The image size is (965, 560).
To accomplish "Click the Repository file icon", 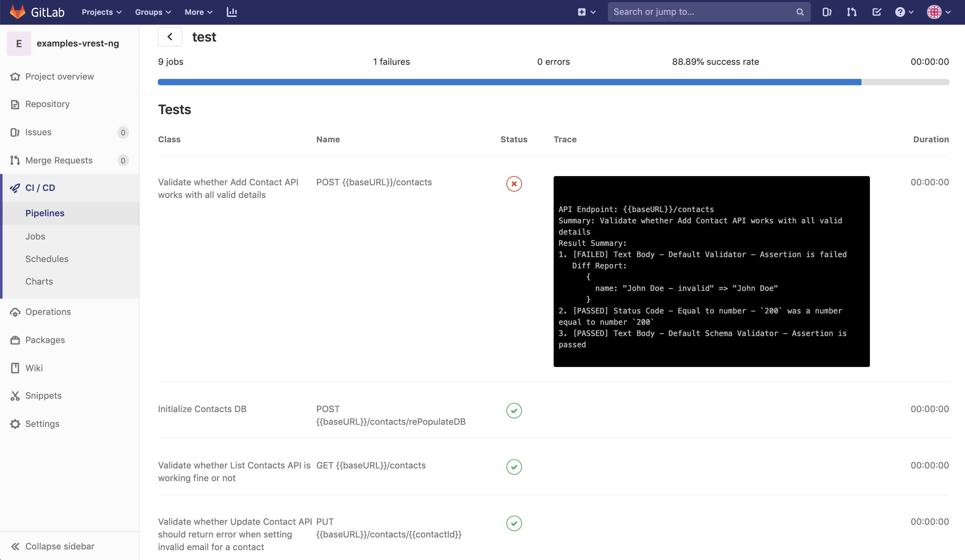I will tap(15, 105).
